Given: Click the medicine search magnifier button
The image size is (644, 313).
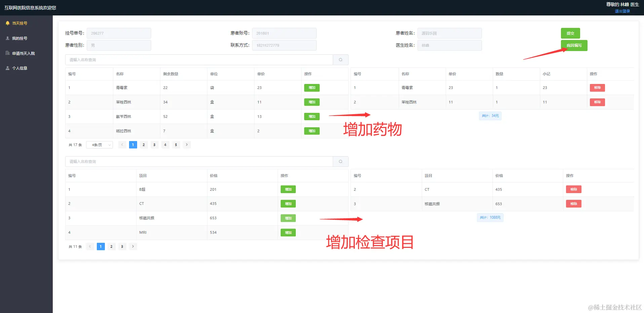Looking at the screenshot, I should 340,60.
